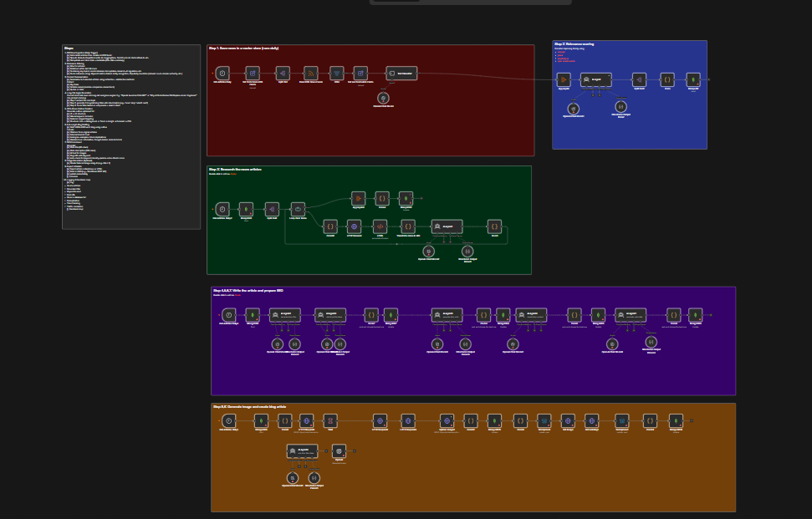The width and height of the screenshot is (812, 519).
Task: Open the purple globe HTTP Request node in green section
Action: click(354, 226)
